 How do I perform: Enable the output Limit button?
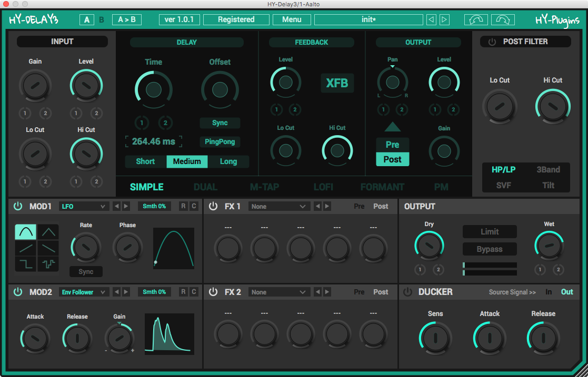tap(490, 231)
